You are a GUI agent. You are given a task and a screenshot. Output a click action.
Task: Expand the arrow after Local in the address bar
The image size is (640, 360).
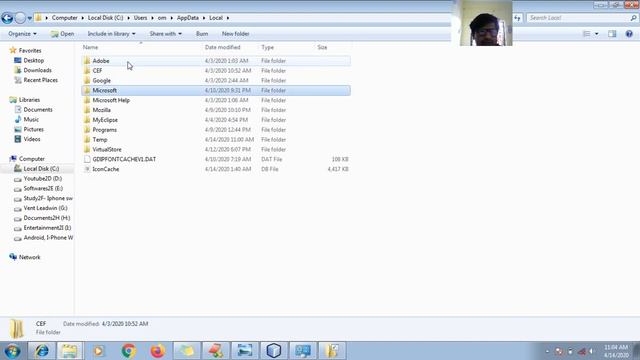[x=228, y=18]
